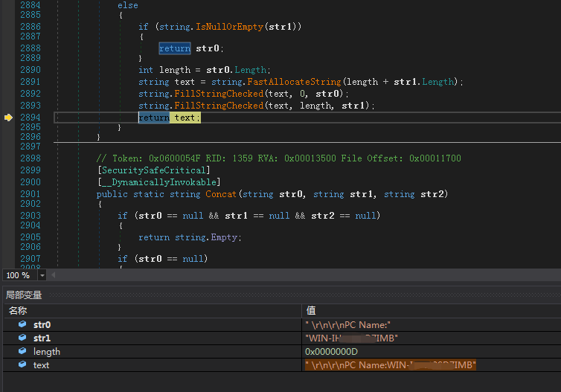Click the SecuritySafeCritical attribute
This screenshot has height=392, width=561.
[154, 170]
